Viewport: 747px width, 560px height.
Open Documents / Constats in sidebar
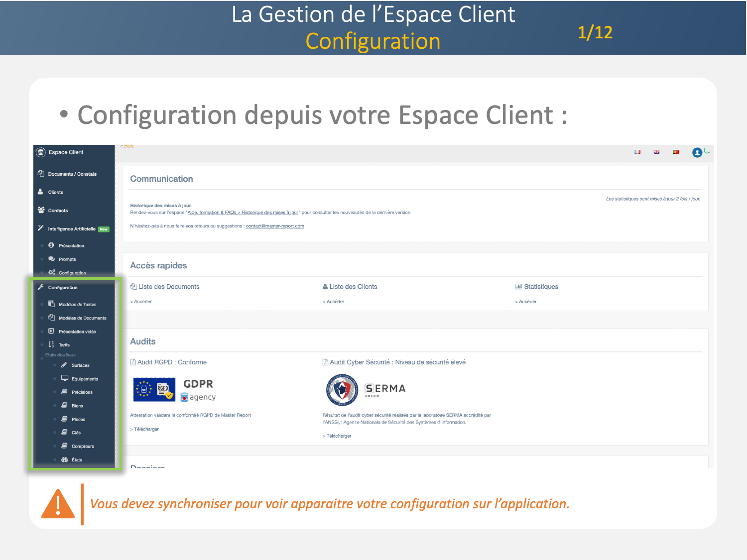[72, 174]
